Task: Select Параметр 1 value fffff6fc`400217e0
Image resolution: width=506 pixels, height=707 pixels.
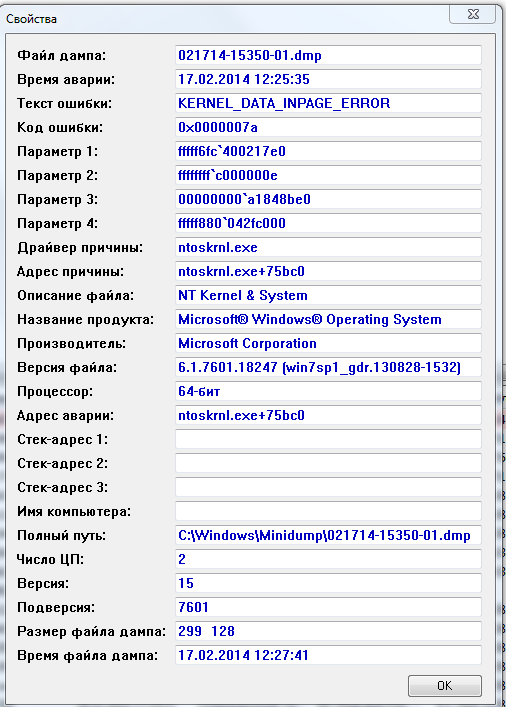Action: [328, 151]
